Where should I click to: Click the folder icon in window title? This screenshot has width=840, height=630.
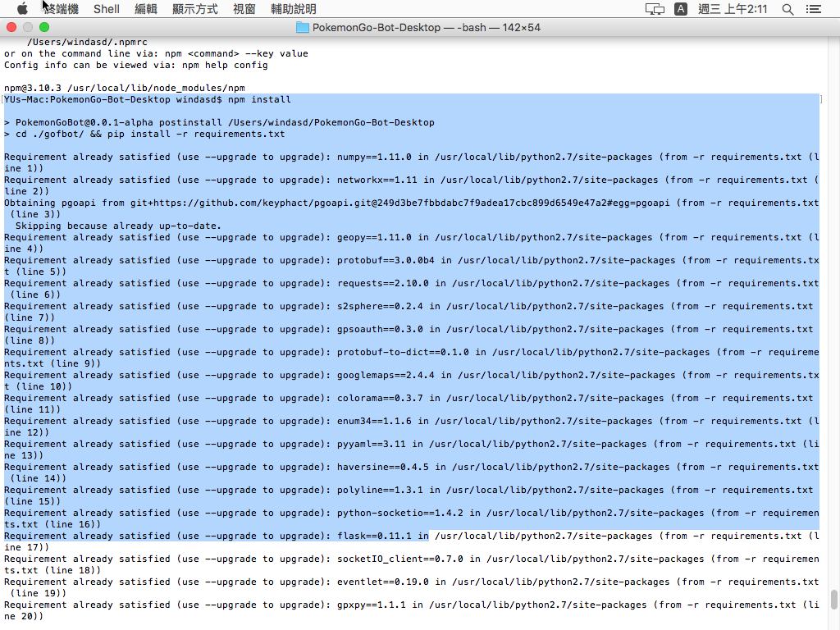302,27
